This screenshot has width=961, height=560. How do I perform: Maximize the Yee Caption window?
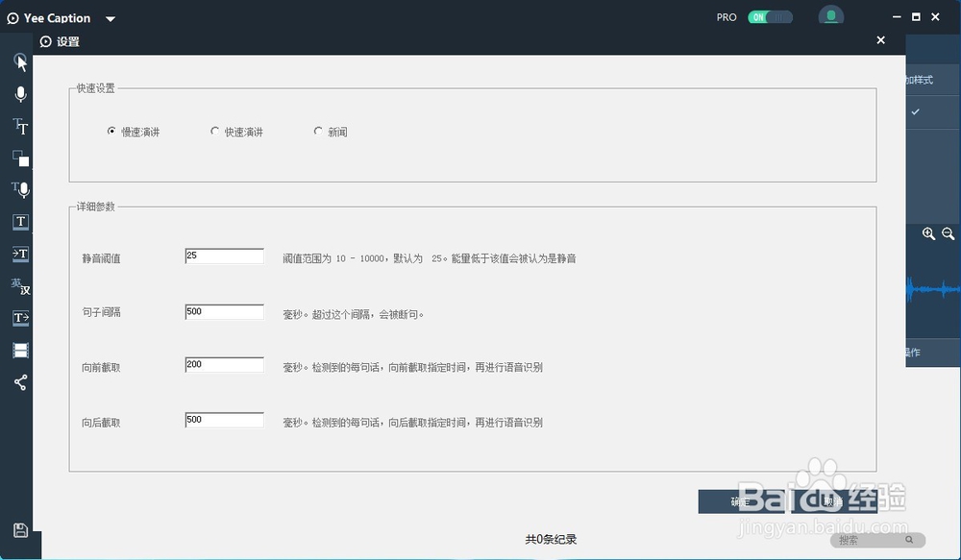pos(916,17)
